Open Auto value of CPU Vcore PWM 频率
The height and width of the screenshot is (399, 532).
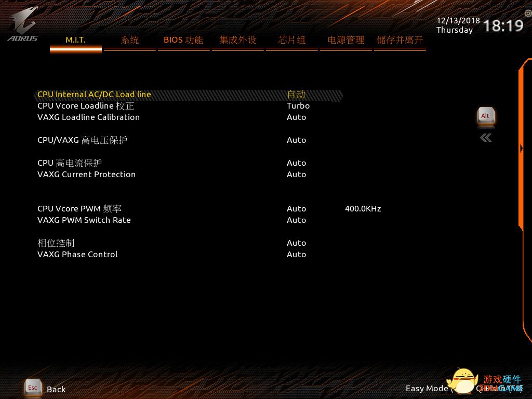[296, 209]
